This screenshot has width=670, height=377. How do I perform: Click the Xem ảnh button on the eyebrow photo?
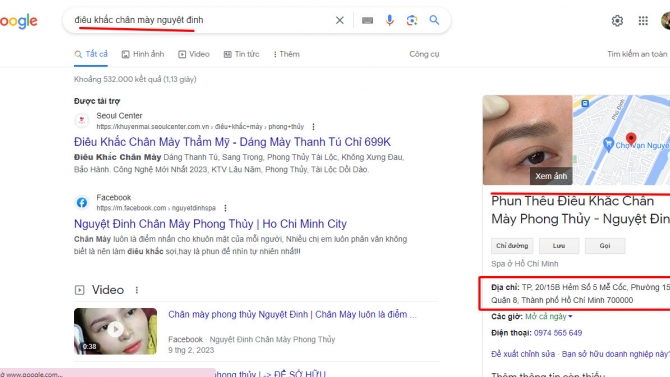pos(551,176)
